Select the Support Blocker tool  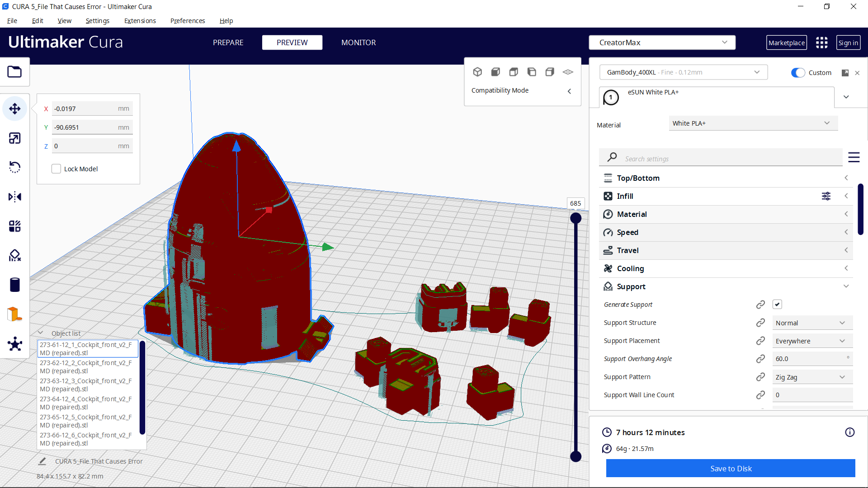pyautogui.click(x=14, y=255)
